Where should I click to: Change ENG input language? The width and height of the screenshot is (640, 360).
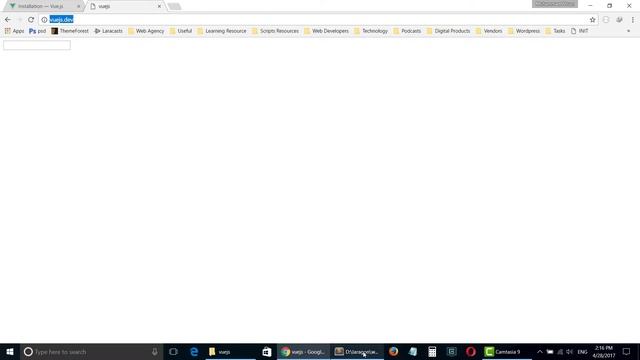coord(582,351)
